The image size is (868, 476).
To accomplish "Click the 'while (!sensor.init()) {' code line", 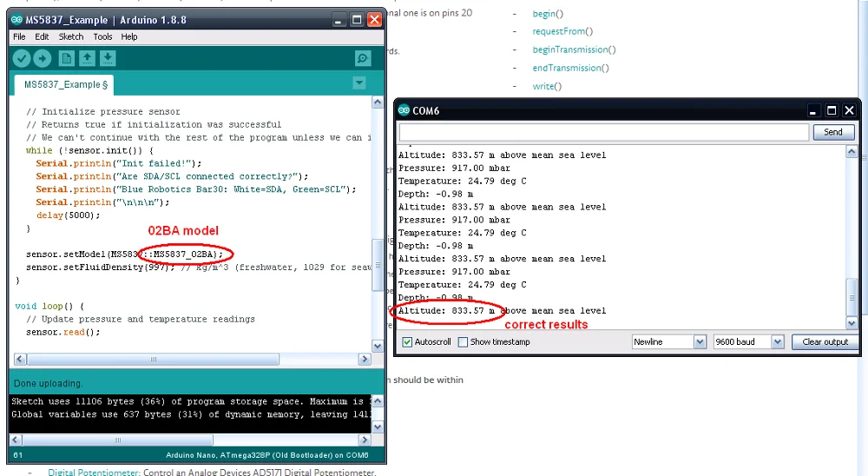I will click(89, 150).
